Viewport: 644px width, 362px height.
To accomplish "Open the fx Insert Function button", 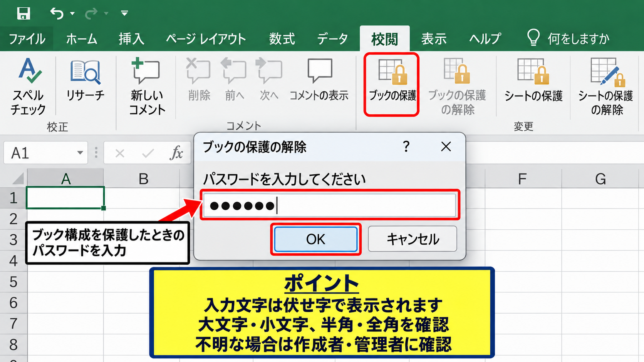I will (176, 153).
